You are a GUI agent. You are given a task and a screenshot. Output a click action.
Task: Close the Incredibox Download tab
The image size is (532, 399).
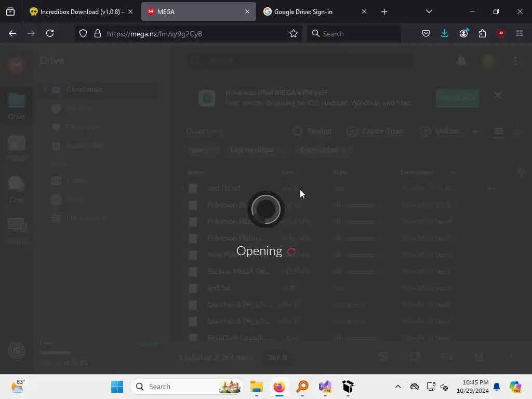click(x=130, y=12)
